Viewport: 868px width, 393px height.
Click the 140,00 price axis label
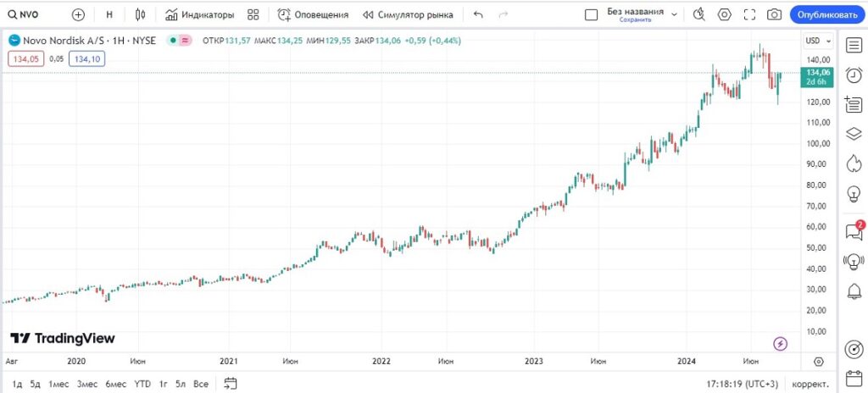(x=819, y=60)
